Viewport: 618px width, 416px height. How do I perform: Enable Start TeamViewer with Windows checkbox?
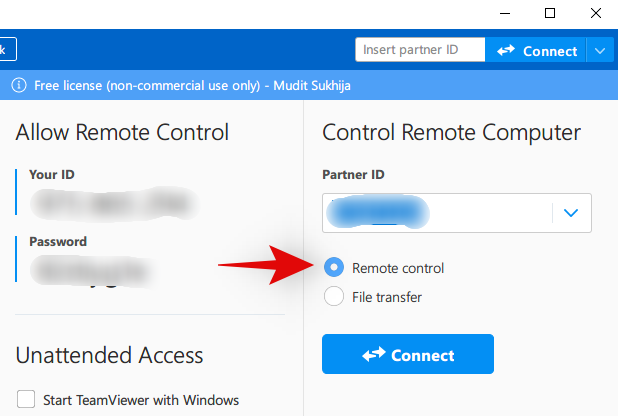[27, 400]
